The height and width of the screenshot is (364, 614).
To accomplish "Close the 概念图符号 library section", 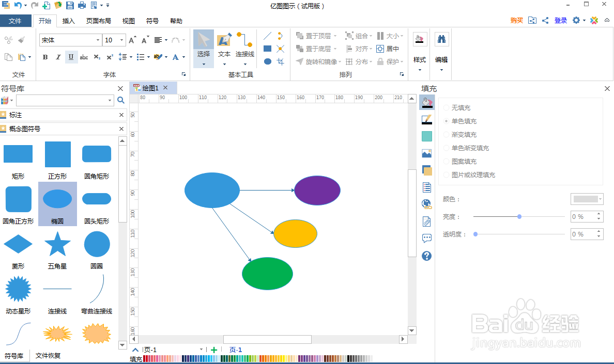I will pos(121,129).
